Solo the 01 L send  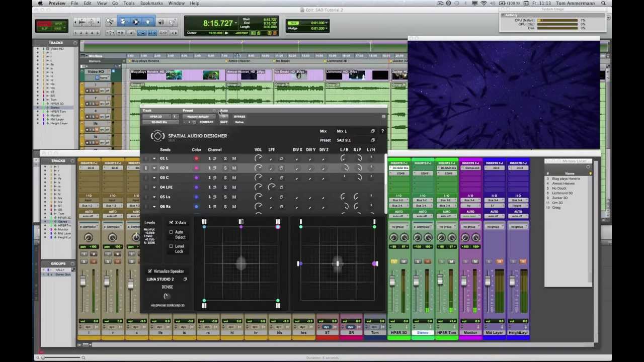click(x=225, y=158)
